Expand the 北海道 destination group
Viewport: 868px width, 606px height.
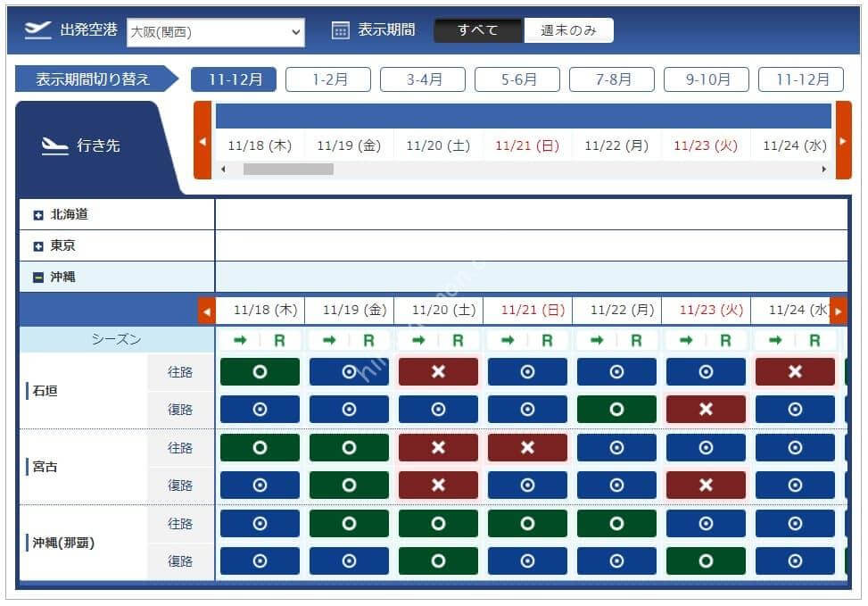pyautogui.click(x=38, y=215)
